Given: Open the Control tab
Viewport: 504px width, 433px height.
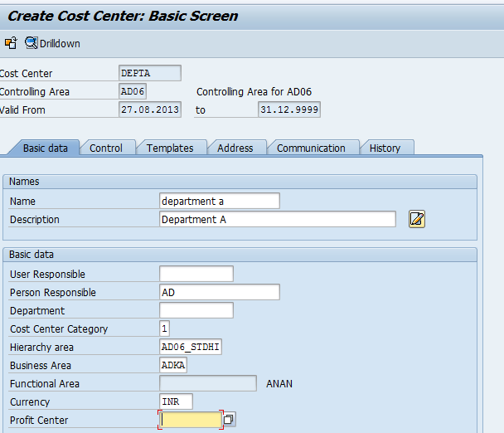Looking at the screenshot, I should pos(106,148).
